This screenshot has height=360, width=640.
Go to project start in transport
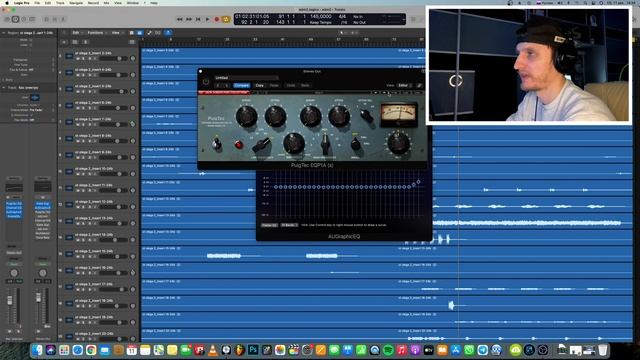click(x=198, y=19)
